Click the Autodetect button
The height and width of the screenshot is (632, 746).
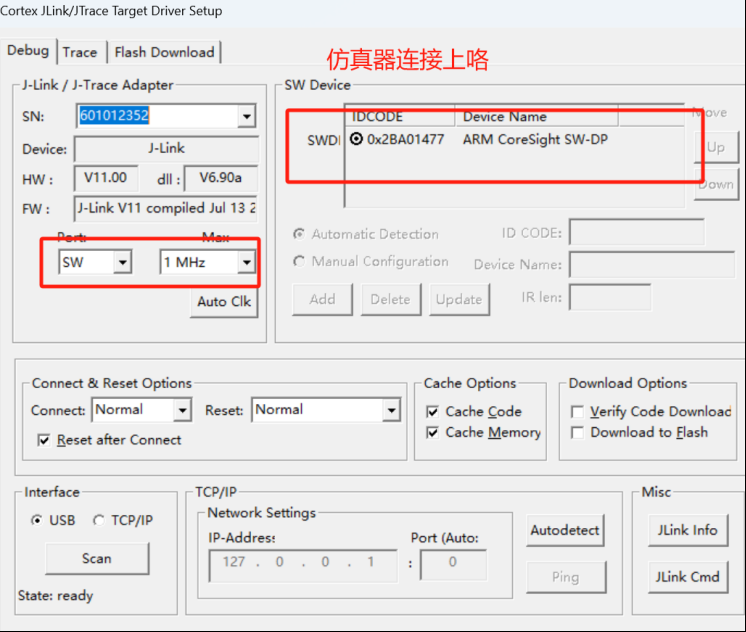[565, 530]
